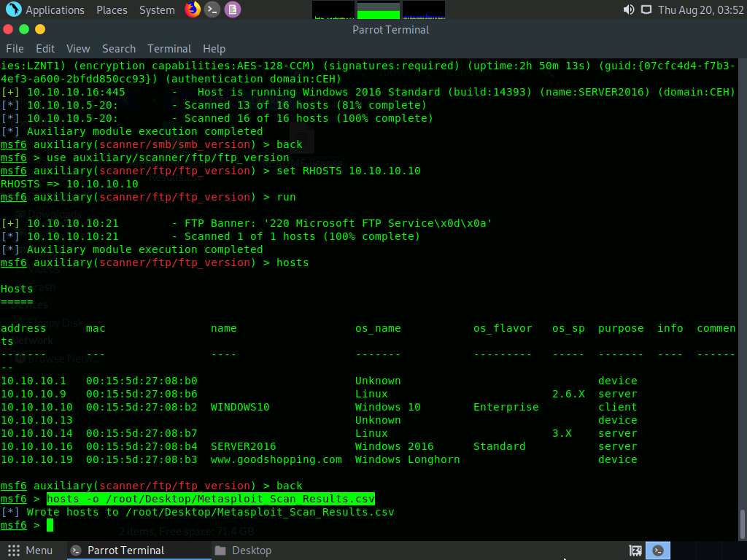Click the volume speaker icon
The width and height of the screenshot is (747, 560).
coord(628,9)
